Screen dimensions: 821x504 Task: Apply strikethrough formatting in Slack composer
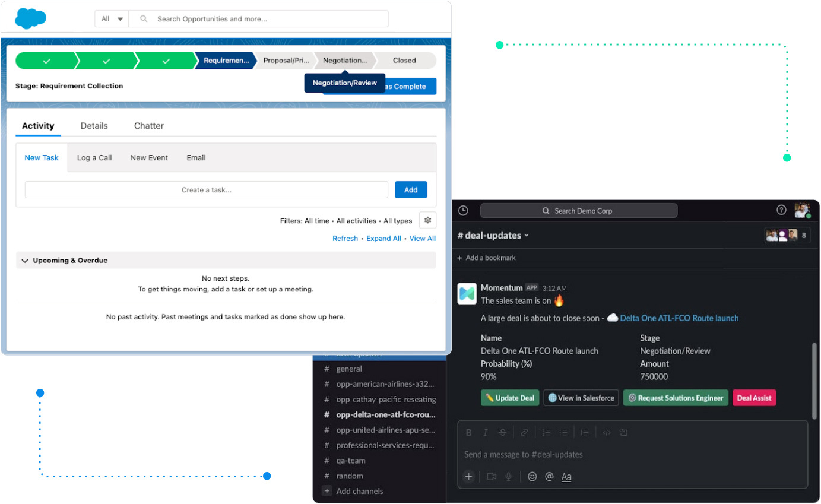pyautogui.click(x=502, y=433)
